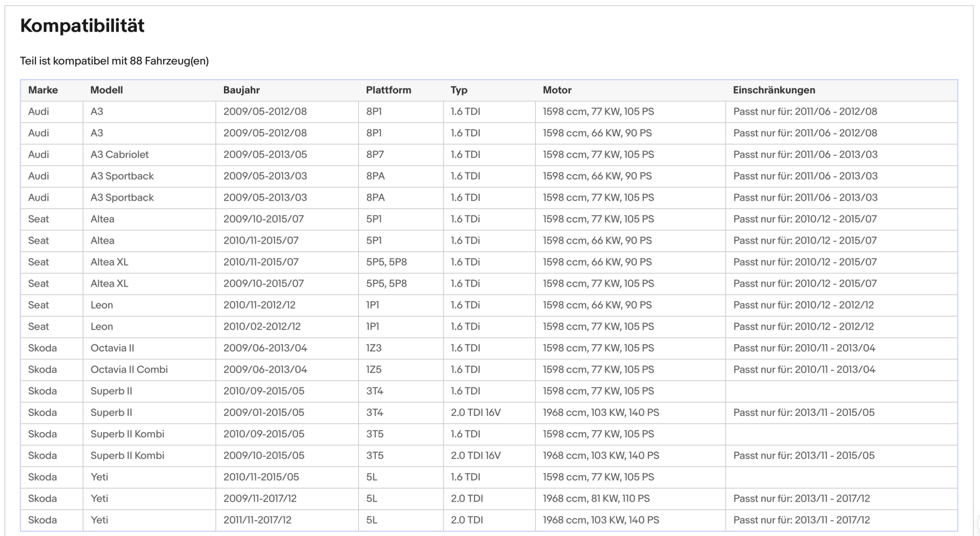The height and width of the screenshot is (536, 980).
Task: Click the Motor column header
Action: pyautogui.click(x=557, y=90)
